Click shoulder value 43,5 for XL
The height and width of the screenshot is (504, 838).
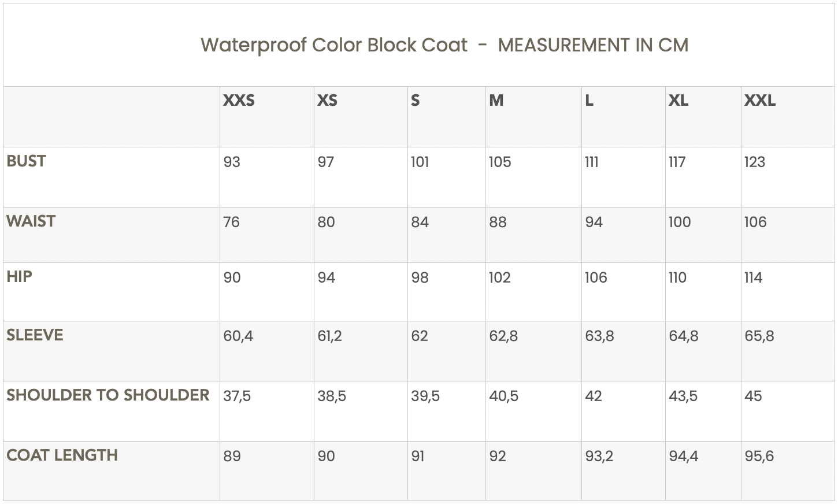[x=683, y=396]
